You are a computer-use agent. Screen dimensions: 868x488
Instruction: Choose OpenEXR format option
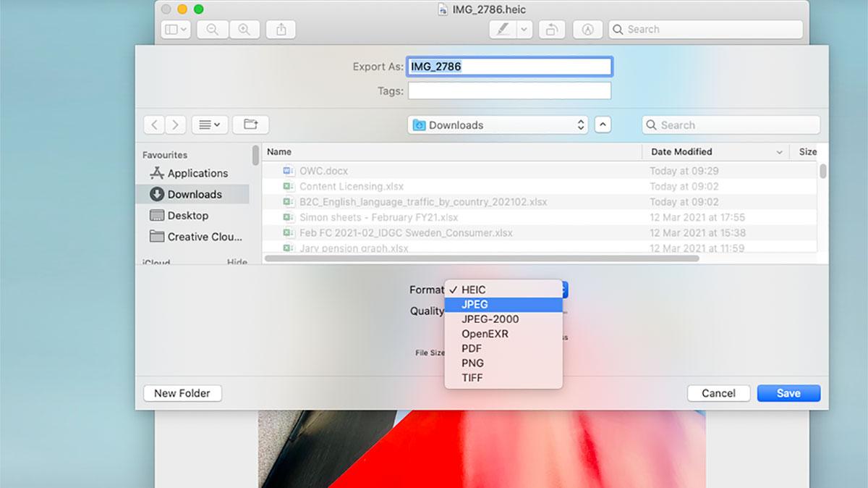click(x=503, y=334)
